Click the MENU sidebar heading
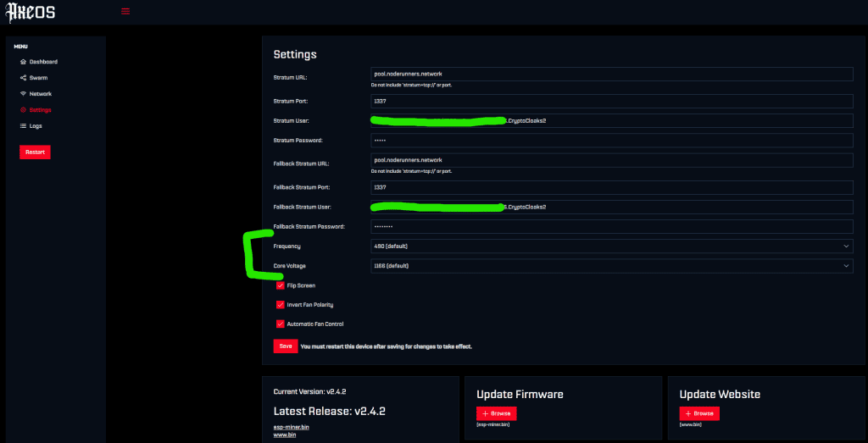Image resolution: width=868 pixels, height=443 pixels. pyautogui.click(x=21, y=47)
